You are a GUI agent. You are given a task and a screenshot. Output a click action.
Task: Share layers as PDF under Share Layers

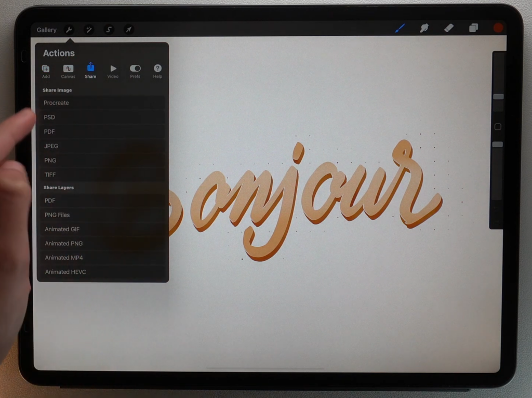[x=102, y=201]
